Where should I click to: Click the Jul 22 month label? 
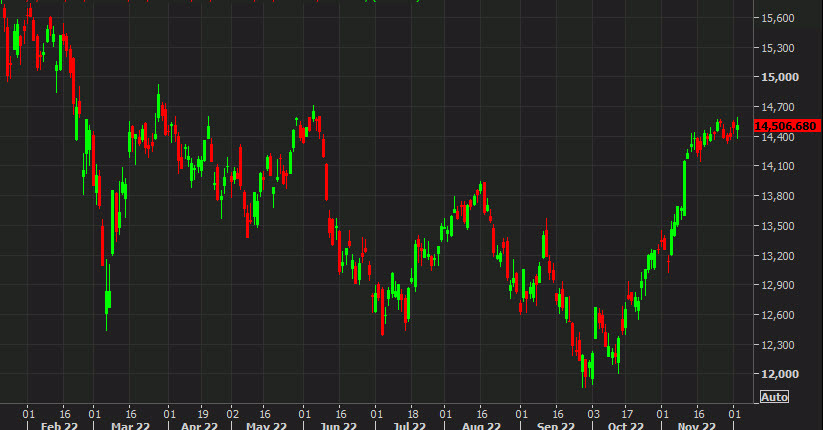tap(409, 425)
